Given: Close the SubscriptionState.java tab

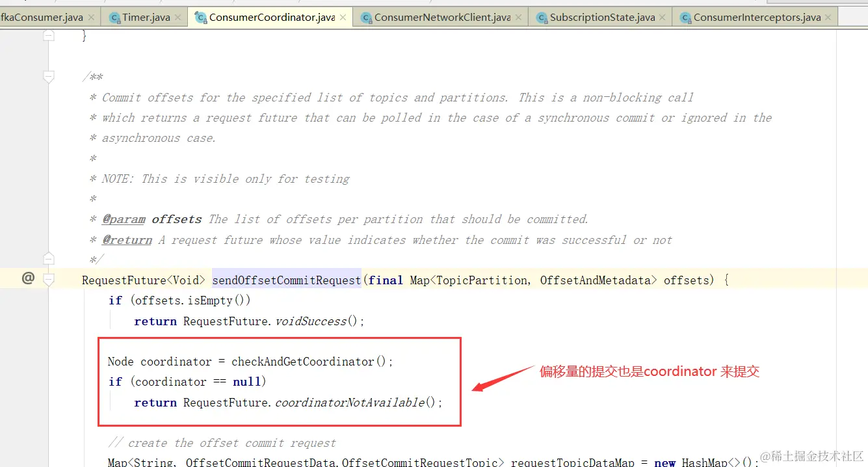Looking at the screenshot, I should tap(663, 18).
